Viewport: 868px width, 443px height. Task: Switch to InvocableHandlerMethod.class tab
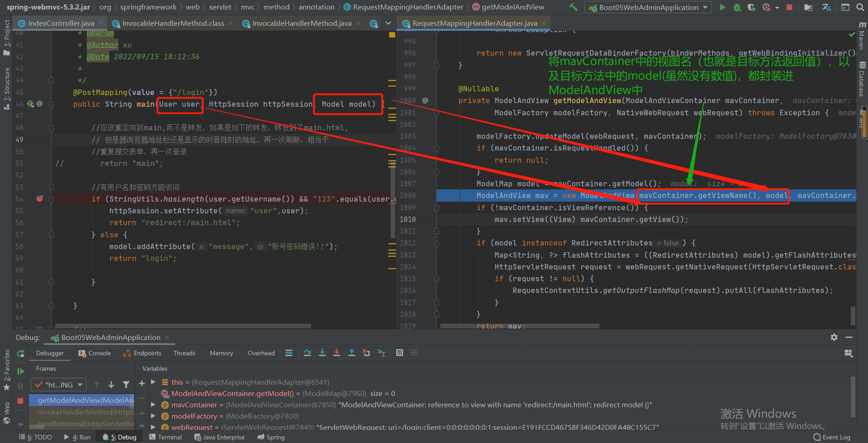pos(173,23)
